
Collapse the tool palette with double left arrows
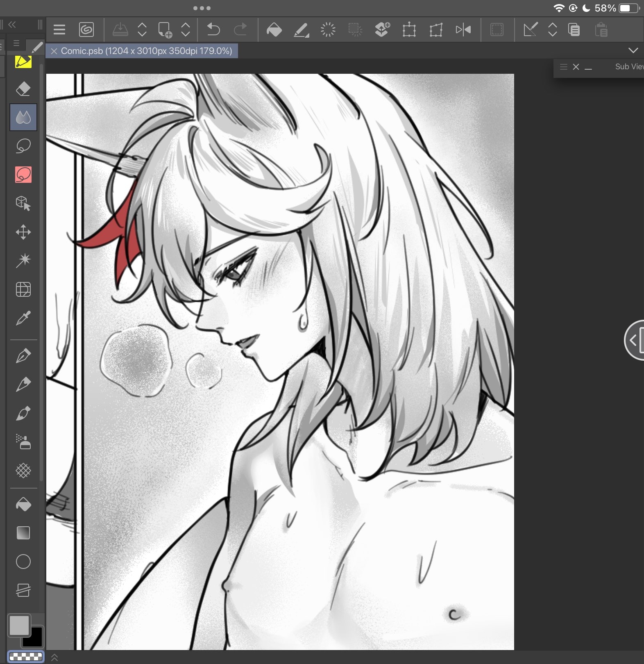(12, 25)
